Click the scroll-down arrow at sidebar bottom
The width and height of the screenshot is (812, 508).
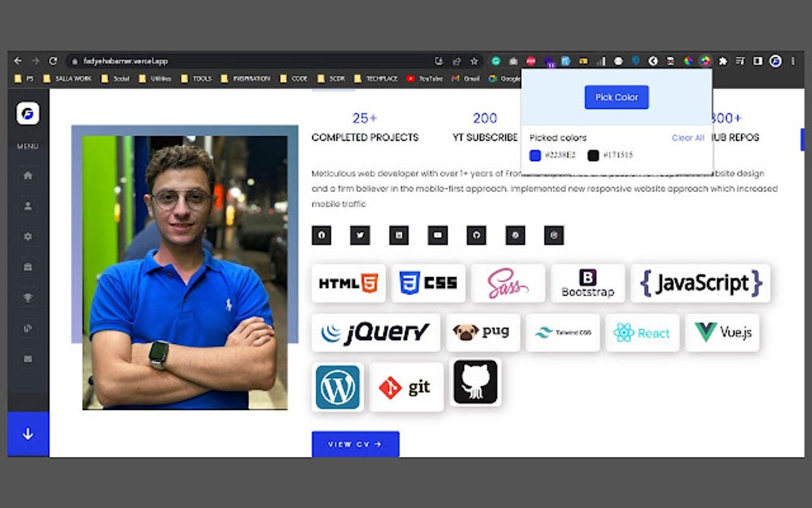[x=28, y=434]
